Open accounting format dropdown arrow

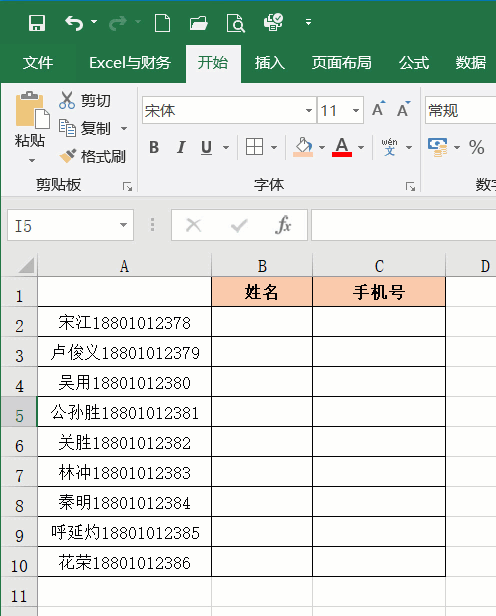click(457, 148)
